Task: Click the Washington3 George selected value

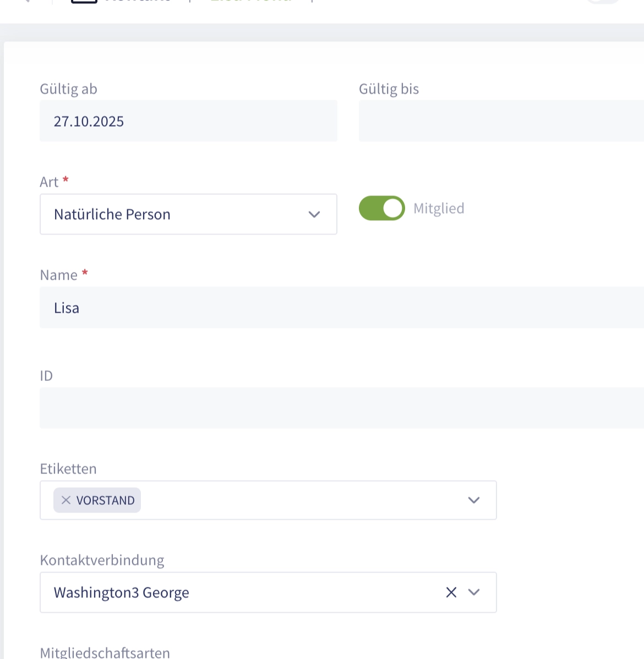Action: [x=122, y=592]
